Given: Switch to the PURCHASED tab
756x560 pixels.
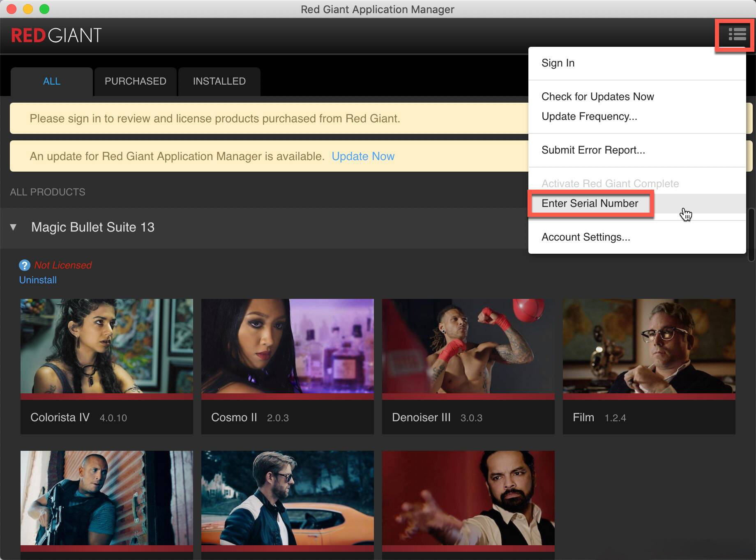Looking at the screenshot, I should coord(135,81).
